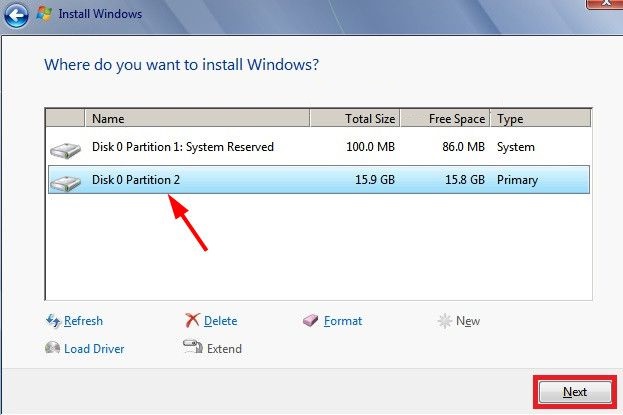Click the Install Windows title text

coord(100,14)
